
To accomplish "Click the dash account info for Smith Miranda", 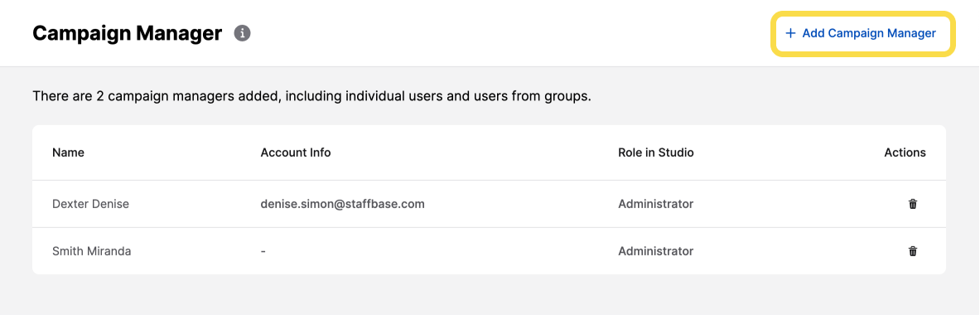I will [263, 251].
